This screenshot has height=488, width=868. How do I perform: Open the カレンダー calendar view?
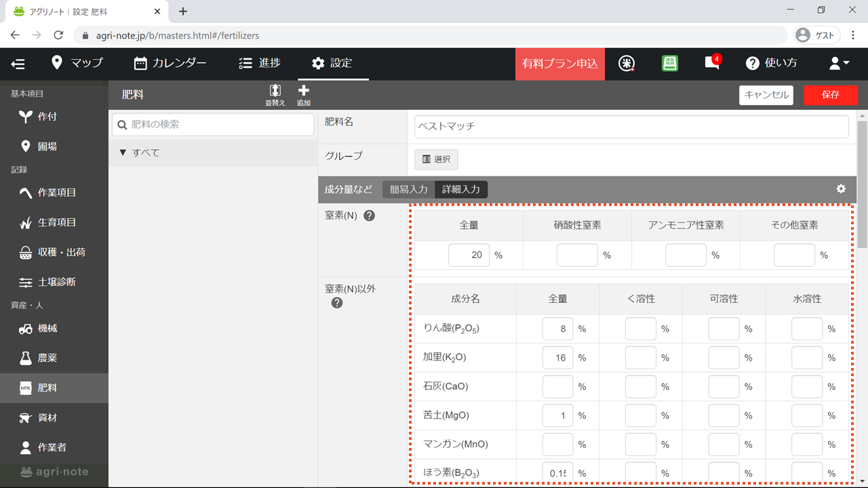click(x=170, y=63)
